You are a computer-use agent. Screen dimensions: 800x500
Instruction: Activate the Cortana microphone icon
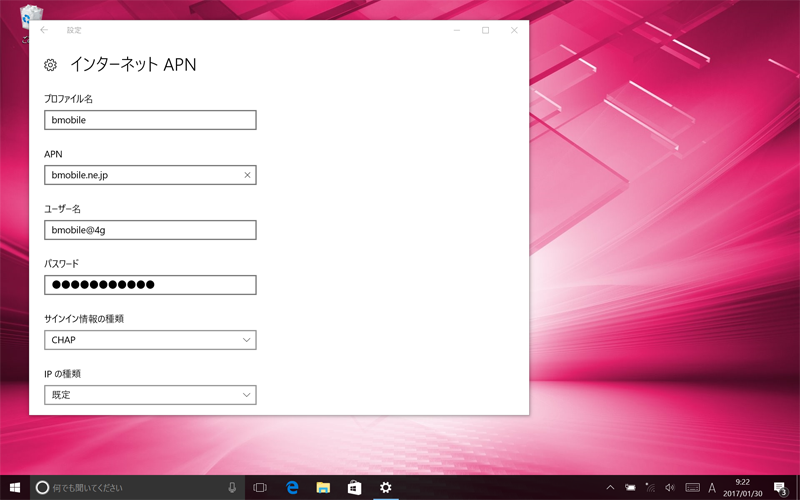[x=232, y=488]
